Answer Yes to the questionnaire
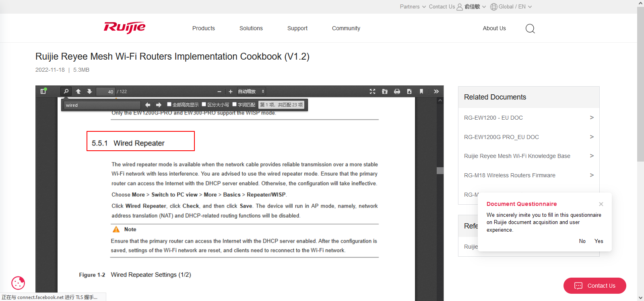This screenshot has width=644, height=301. [599, 241]
